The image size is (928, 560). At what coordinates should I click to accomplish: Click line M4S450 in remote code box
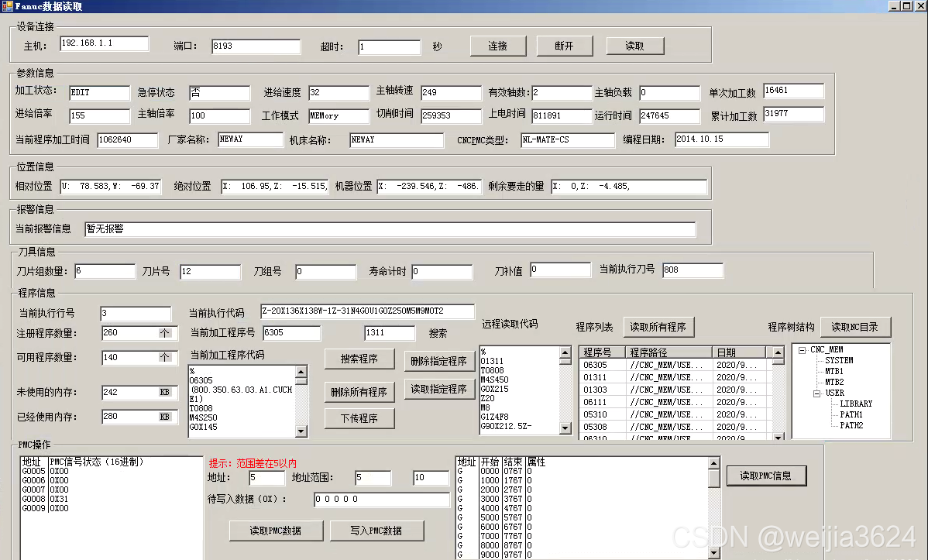click(x=495, y=380)
